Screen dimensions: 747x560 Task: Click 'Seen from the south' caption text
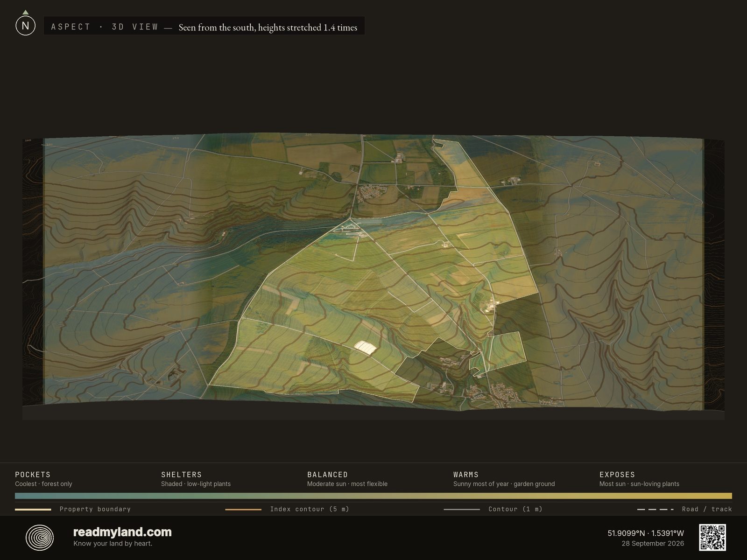coord(268,28)
